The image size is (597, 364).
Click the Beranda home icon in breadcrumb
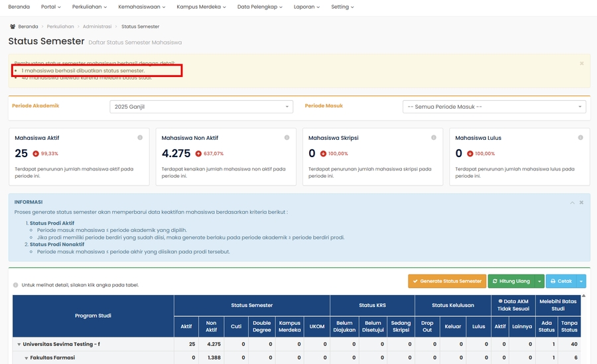(13, 27)
